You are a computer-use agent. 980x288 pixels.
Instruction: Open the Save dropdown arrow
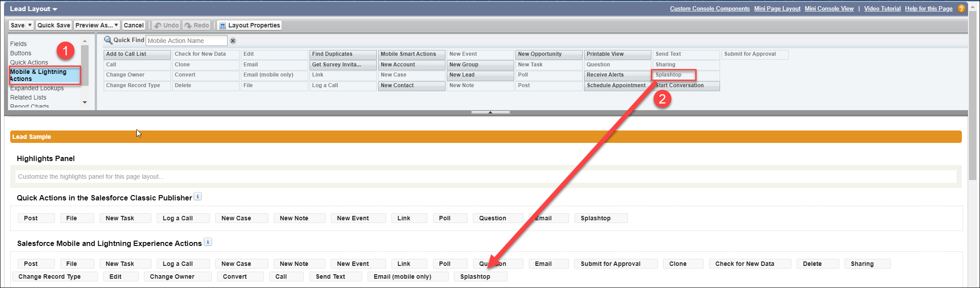coord(30,25)
